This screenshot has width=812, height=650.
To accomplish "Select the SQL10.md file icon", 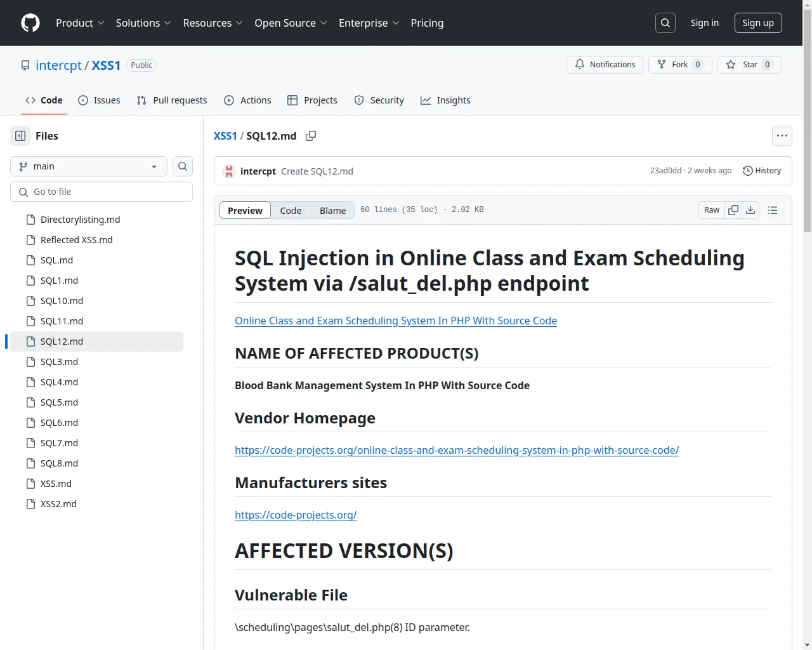I will pyautogui.click(x=30, y=301).
